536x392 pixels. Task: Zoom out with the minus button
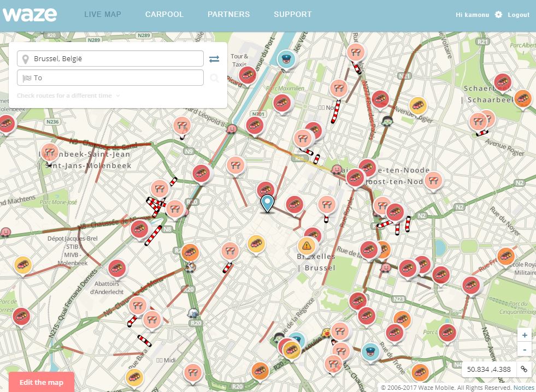[x=525, y=349]
